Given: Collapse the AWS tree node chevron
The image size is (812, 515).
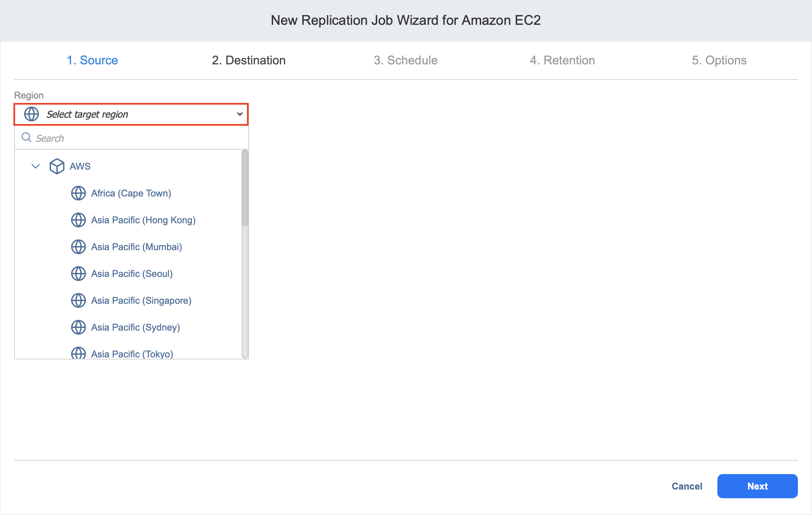Looking at the screenshot, I should pyautogui.click(x=36, y=166).
